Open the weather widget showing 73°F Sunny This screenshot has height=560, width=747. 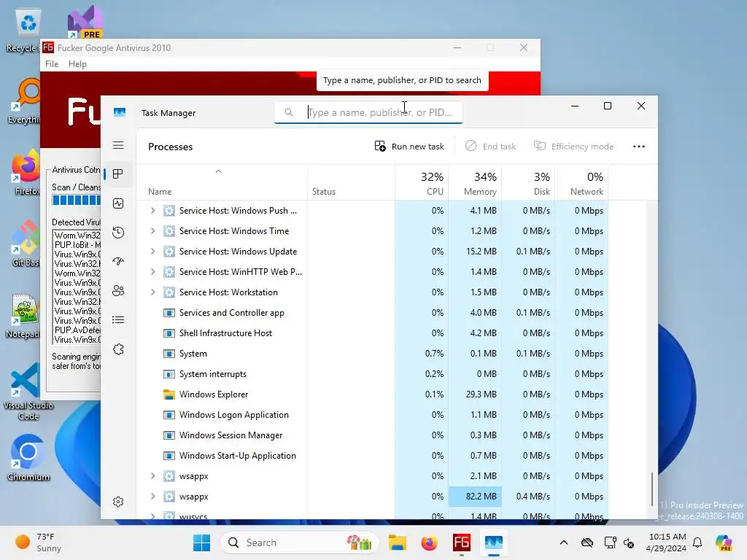tap(38, 542)
